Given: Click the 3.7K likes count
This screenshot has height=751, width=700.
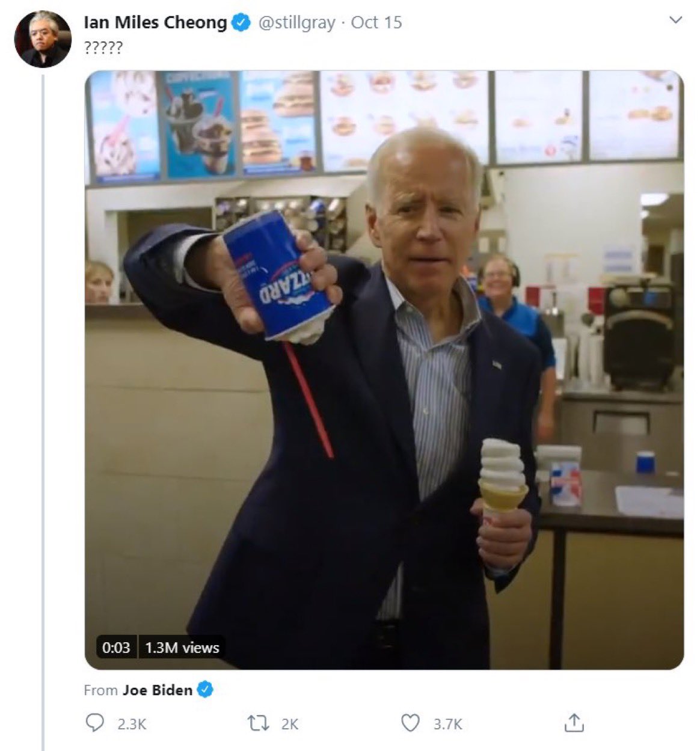Looking at the screenshot, I should click(x=448, y=724).
